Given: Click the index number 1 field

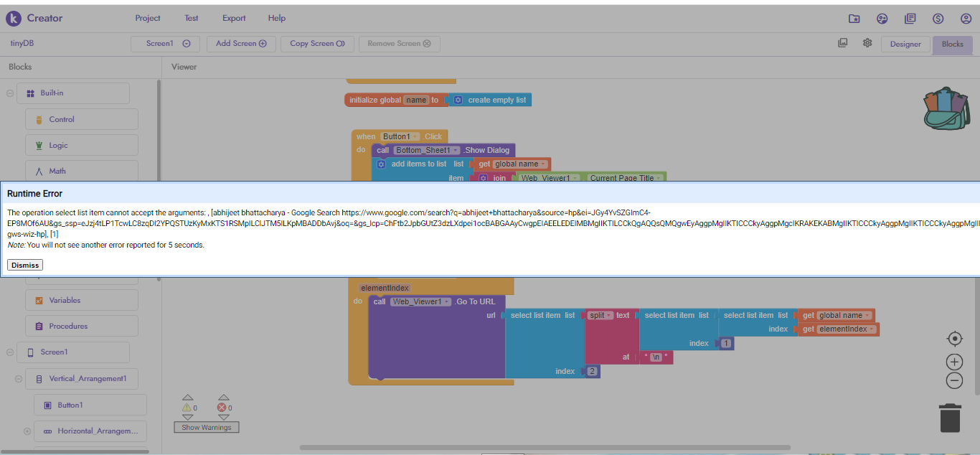Looking at the screenshot, I should tap(726, 343).
